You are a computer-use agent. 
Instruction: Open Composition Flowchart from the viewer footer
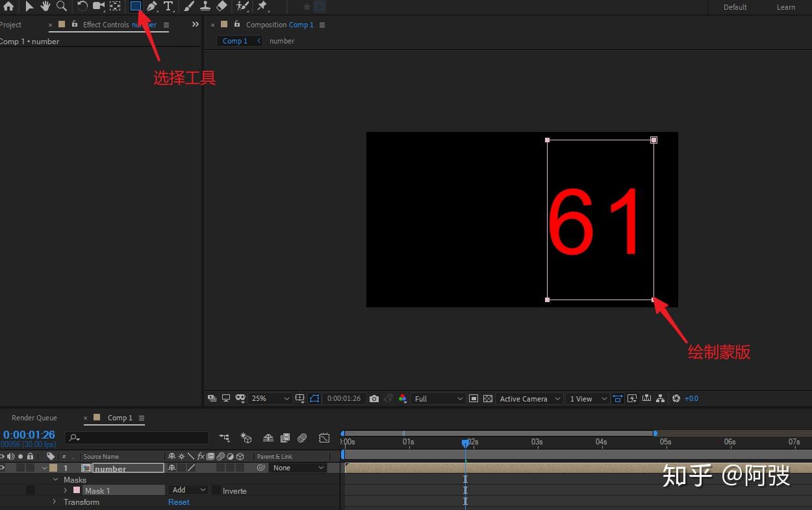pos(661,398)
